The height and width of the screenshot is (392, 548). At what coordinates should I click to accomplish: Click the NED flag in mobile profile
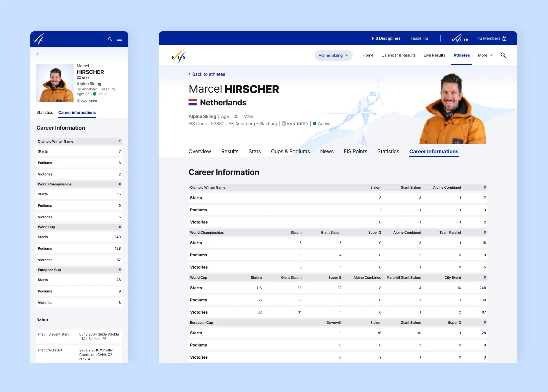(79, 78)
